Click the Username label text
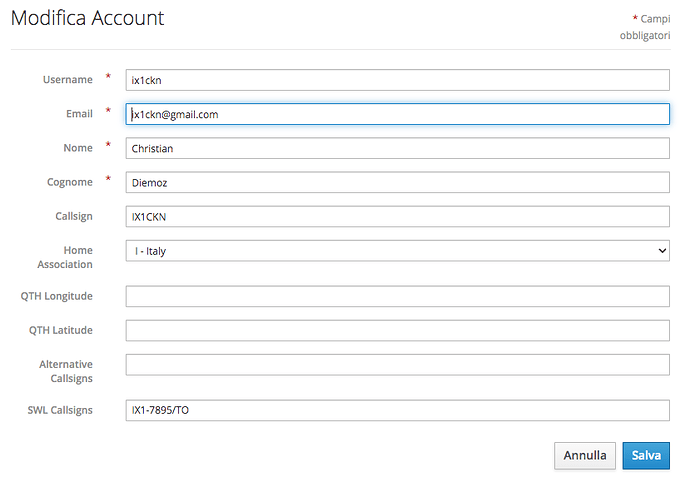This screenshot has height=486, width=690. [67, 80]
